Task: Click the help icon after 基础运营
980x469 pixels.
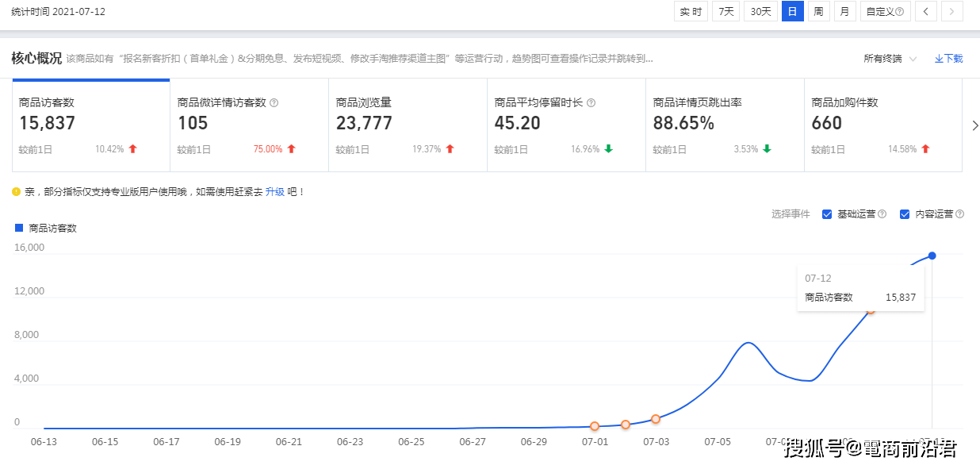Action: click(x=882, y=213)
